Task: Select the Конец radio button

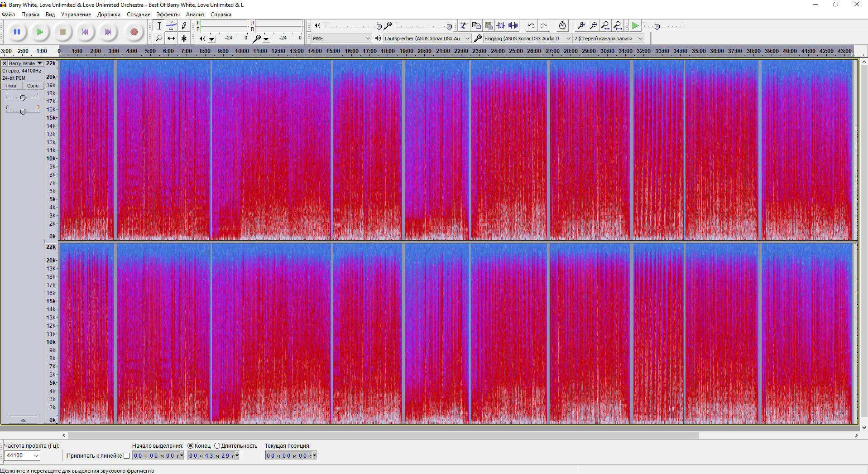Action: pyautogui.click(x=191, y=446)
